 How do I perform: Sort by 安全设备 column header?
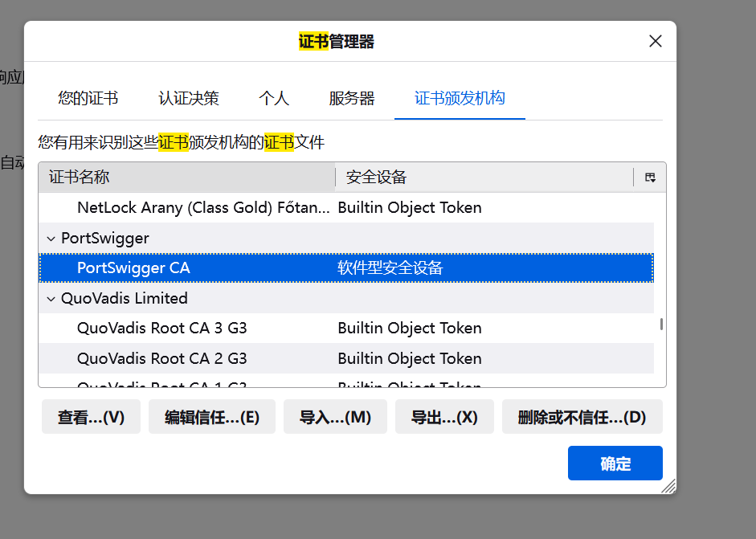click(484, 177)
